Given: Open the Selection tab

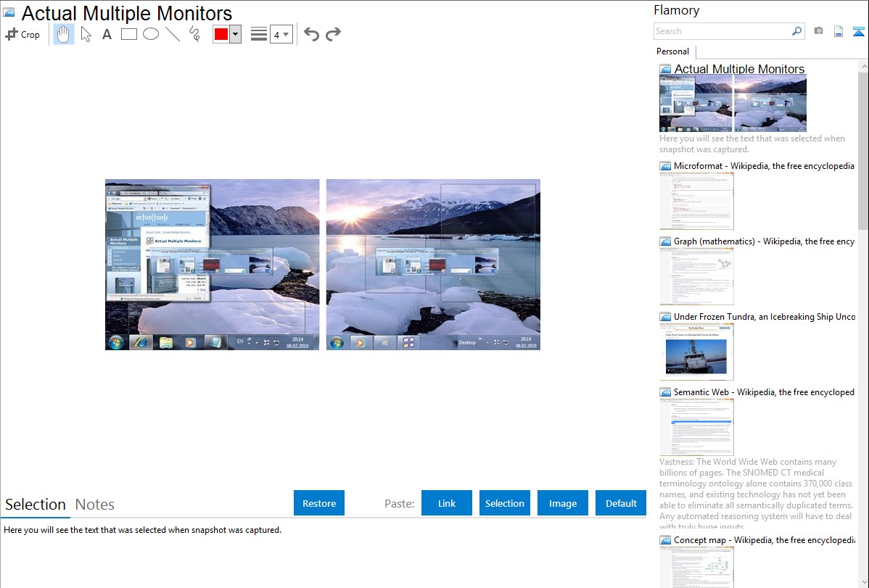Looking at the screenshot, I should (36, 505).
